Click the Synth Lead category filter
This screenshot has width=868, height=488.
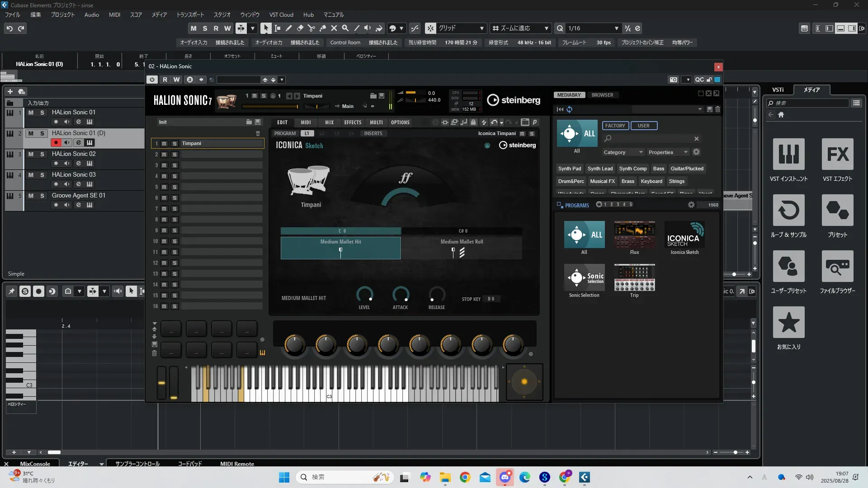[x=600, y=169]
